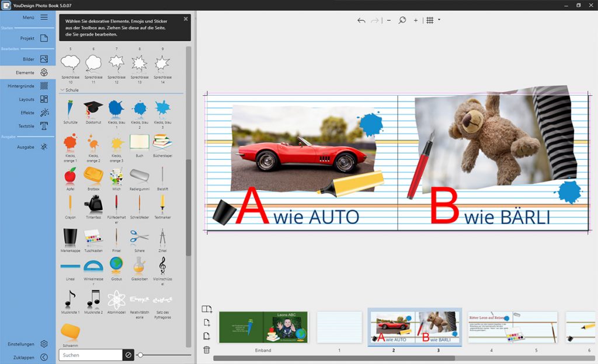
Task: Clear the search field with circle-slash button
Action: [x=128, y=355]
